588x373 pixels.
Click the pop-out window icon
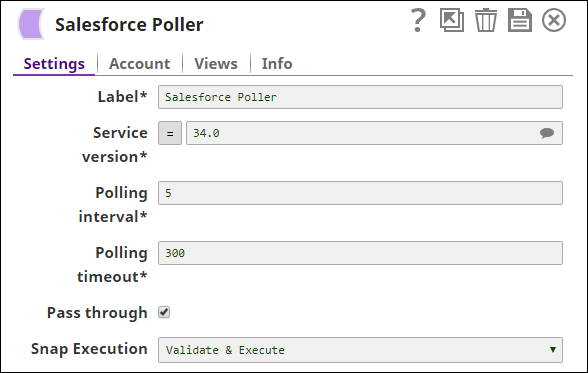coord(452,20)
